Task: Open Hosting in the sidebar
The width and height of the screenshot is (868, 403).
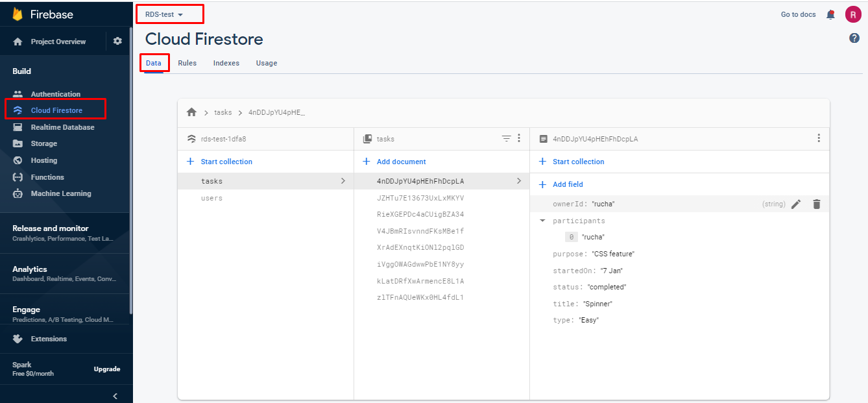Action: pos(44,160)
